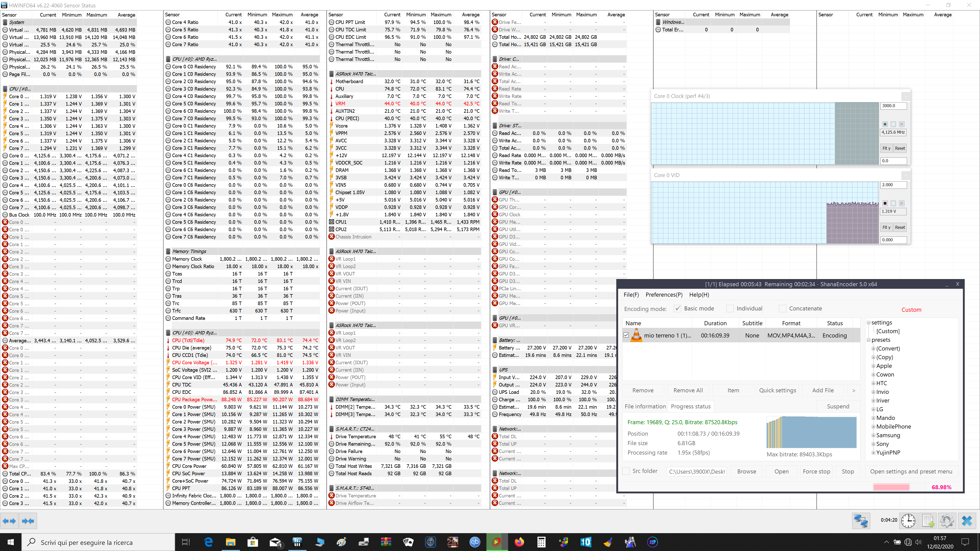Viewport: 980px width, 551px height.
Task: Click the Suspend button
Action: [838, 407]
